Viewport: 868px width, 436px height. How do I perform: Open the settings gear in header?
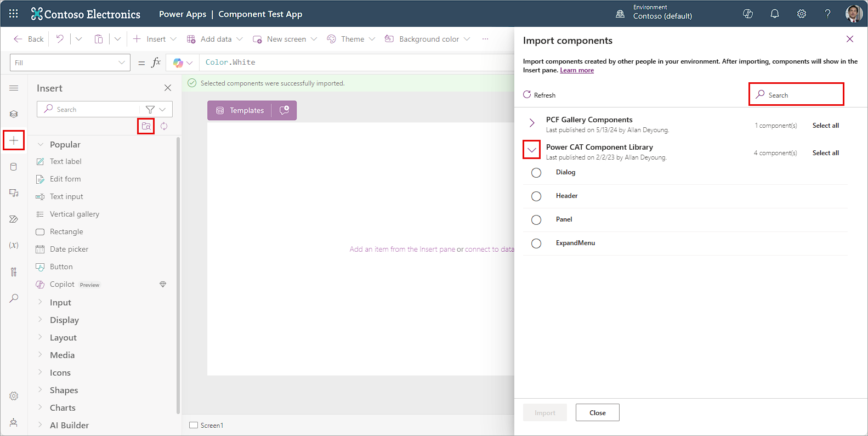click(x=802, y=14)
